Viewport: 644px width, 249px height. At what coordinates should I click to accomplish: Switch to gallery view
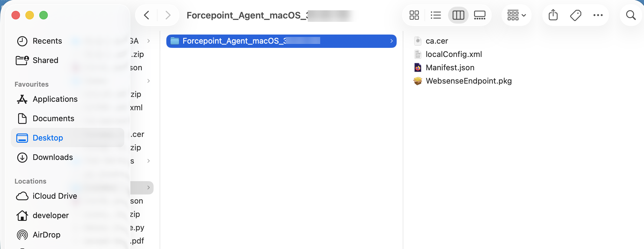click(x=480, y=15)
